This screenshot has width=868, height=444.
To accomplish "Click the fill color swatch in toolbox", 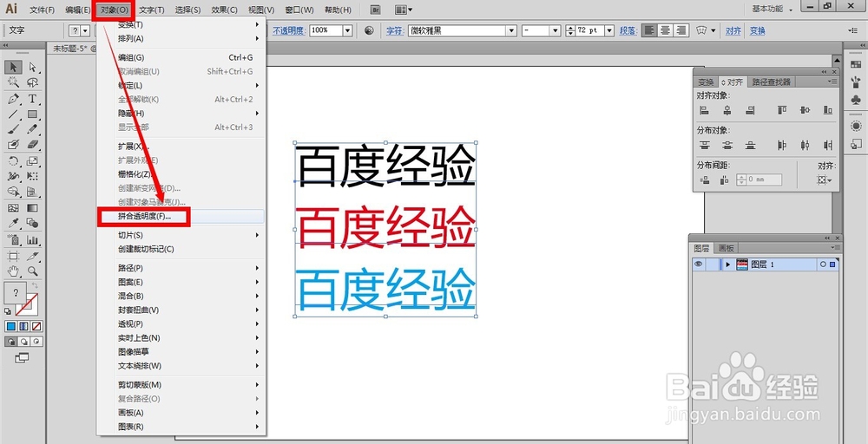I will coord(16,292).
